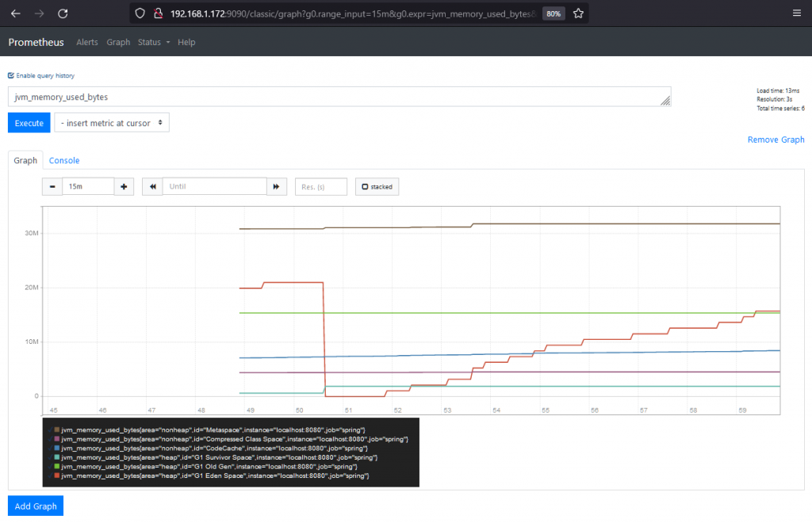812x523 pixels.
Task: Click the forward arrow to shift graph later
Action: [276, 186]
